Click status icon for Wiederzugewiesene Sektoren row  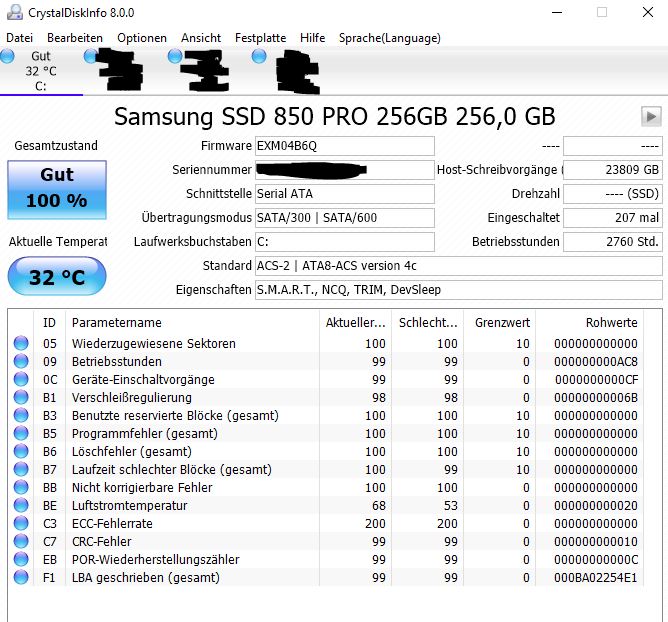(21, 343)
